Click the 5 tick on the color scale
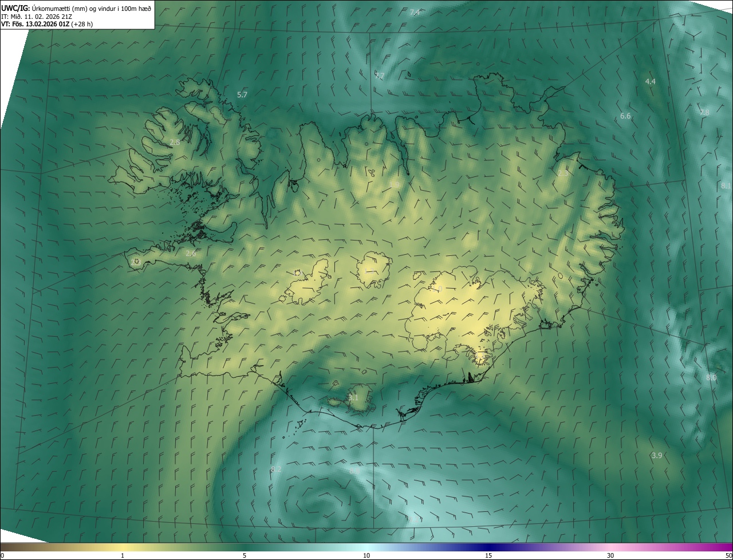This screenshot has height=560, width=733. [x=245, y=555]
